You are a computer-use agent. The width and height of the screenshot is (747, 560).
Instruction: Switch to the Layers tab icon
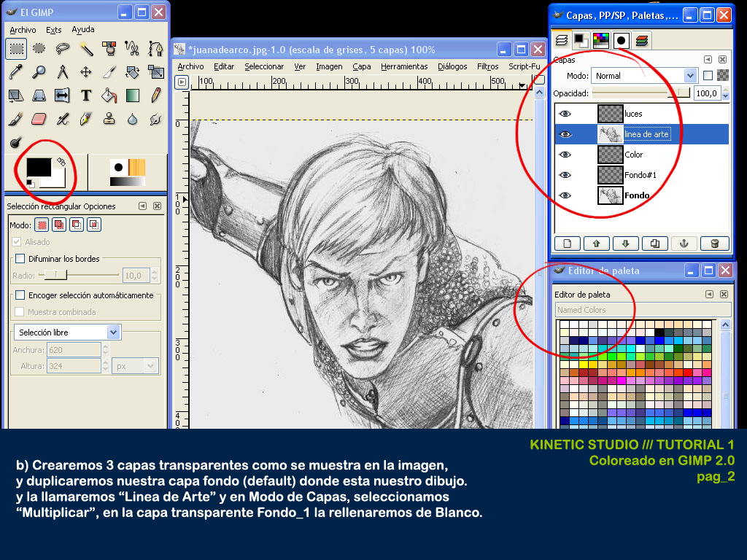coord(562,41)
